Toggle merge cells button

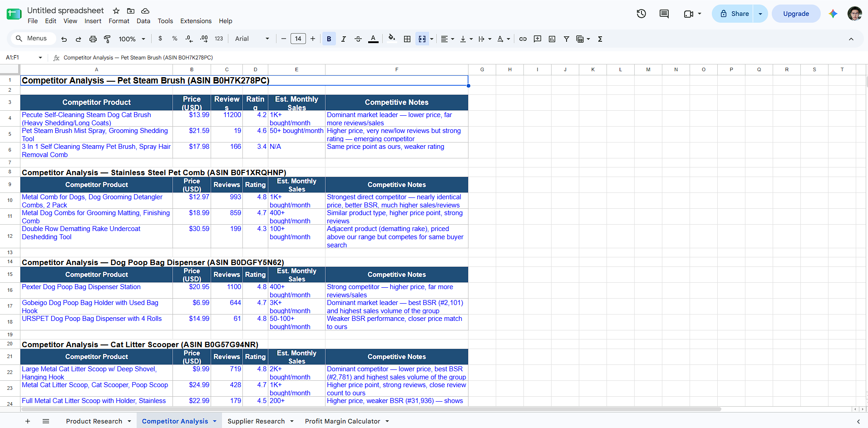tap(422, 39)
